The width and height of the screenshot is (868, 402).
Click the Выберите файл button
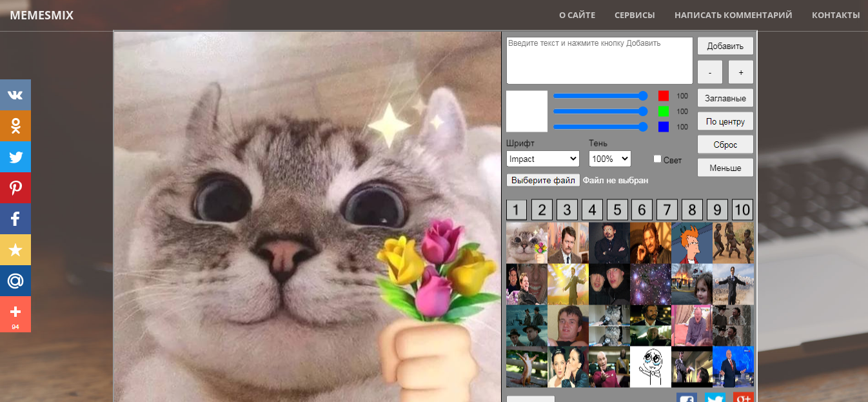[543, 181]
